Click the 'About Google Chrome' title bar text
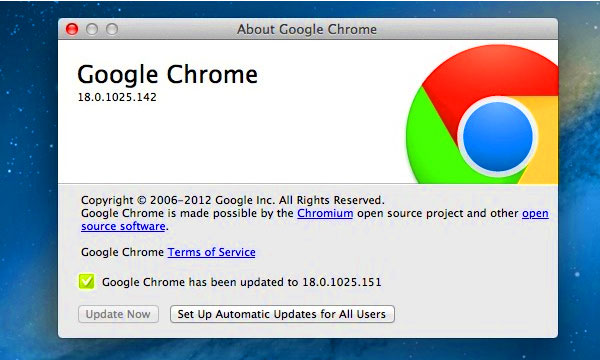This screenshot has width=600, height=360. click(307, 29)
